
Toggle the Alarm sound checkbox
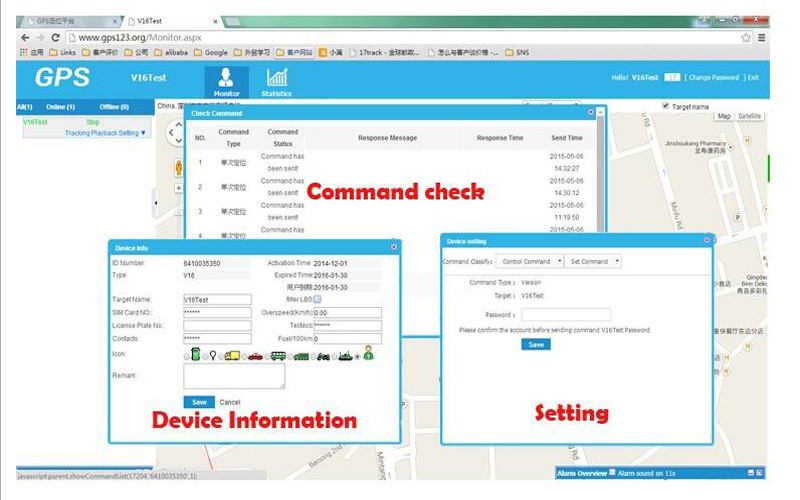(612, 472)
